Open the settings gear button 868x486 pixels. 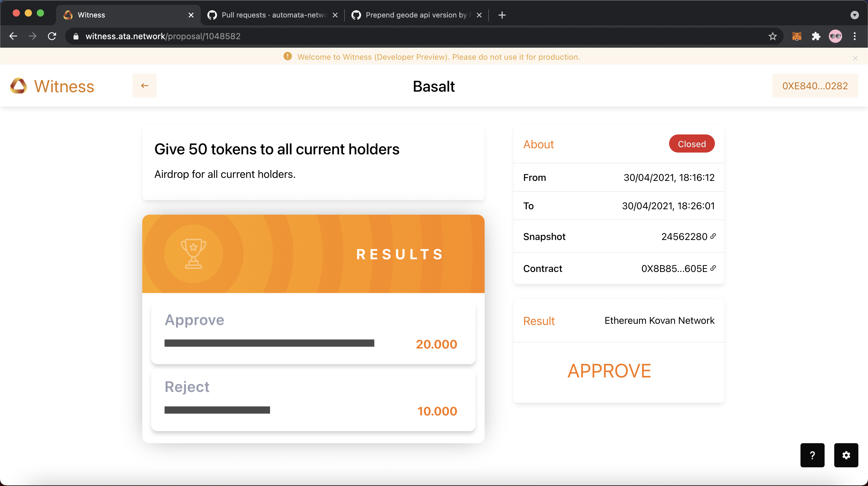pos(846,455)
